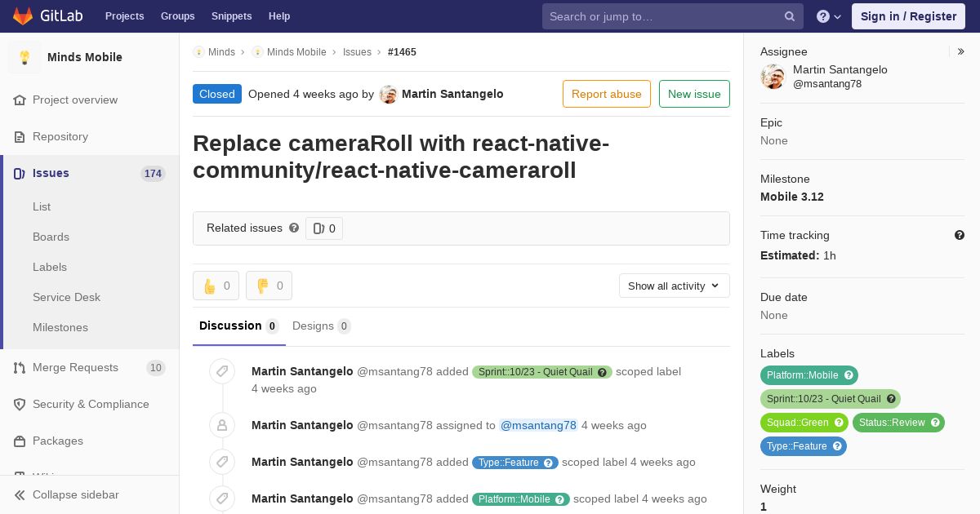Open the Groups menu
This screenshot has height=514, width=980.
pos(177,16)
